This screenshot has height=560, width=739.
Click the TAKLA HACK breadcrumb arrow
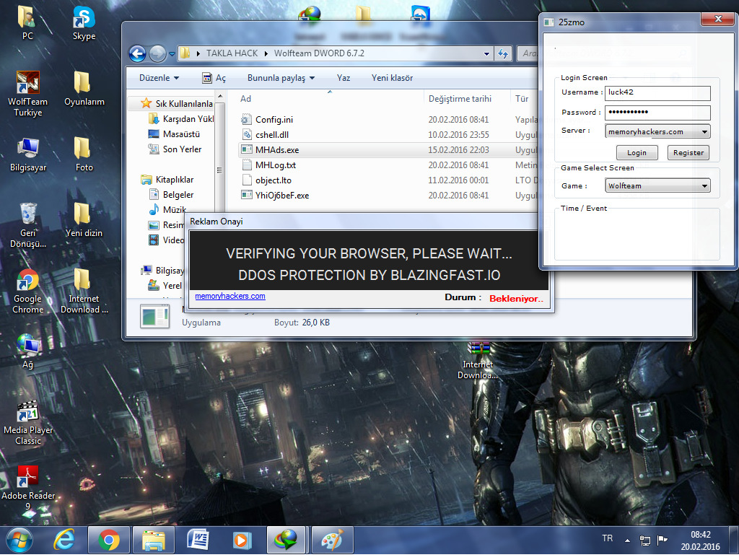[x=266, y=53]
